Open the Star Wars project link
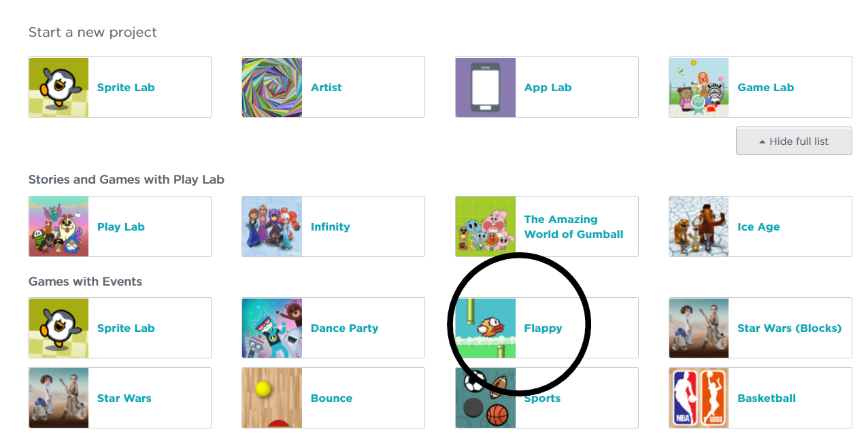 coord(124,398)
